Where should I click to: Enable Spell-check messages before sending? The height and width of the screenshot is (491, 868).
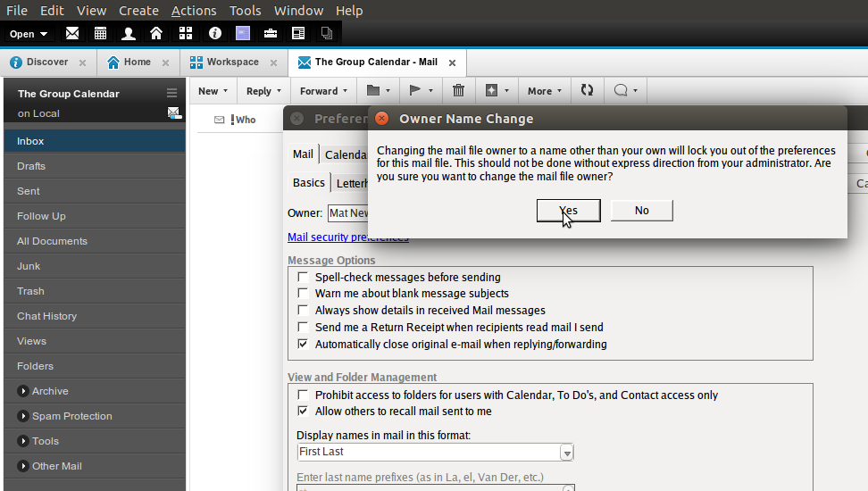pos(304,278)
